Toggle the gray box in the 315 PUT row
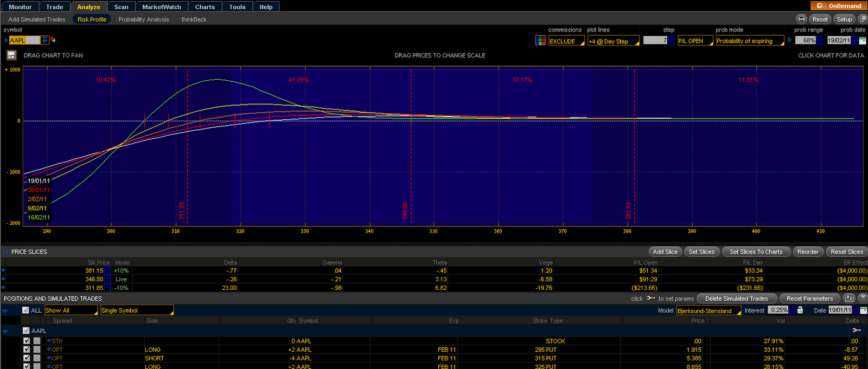The width and height of the screenshot is (868, 369). (37, 358)
